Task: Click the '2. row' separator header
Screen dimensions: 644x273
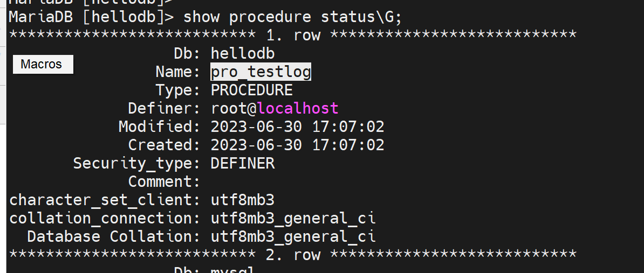Action: (x=293, y=255)
